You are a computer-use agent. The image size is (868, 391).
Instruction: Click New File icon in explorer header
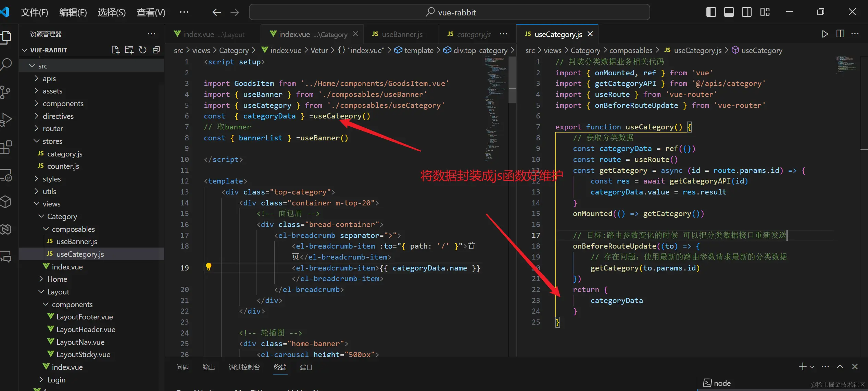[x=115, y=50]
